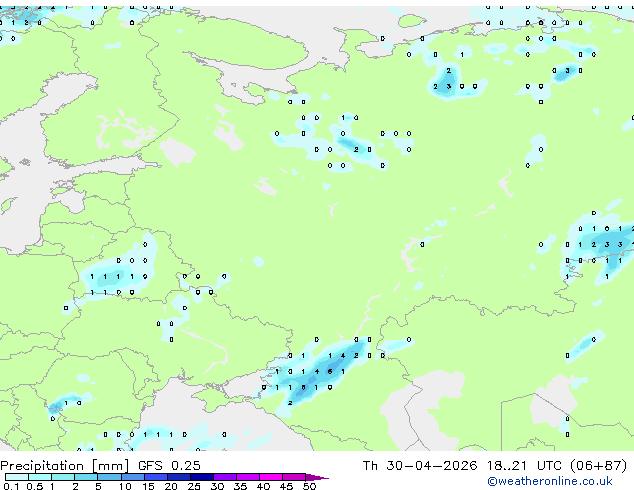
Task: Click the "50" legend scale label
Action: tap(309, 486)
